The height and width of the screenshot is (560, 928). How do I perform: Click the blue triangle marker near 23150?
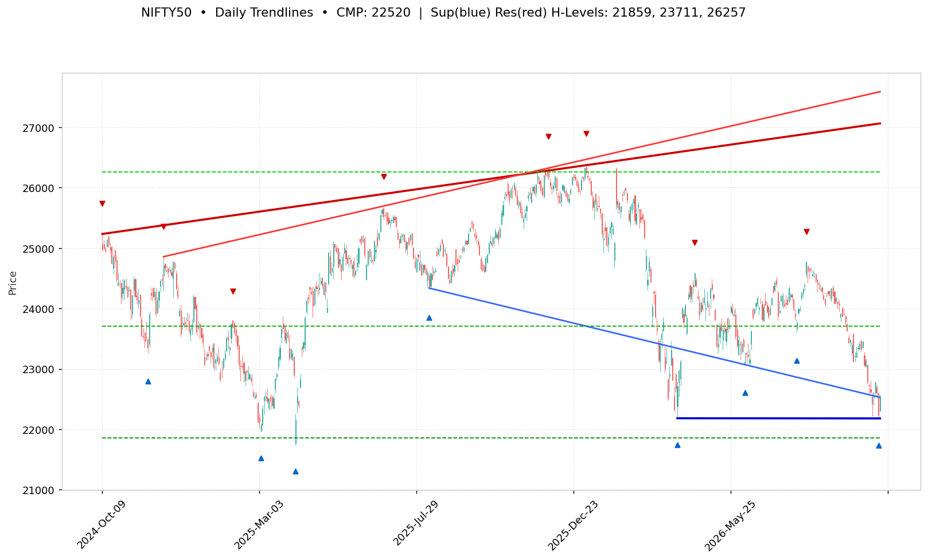(797, 361)
